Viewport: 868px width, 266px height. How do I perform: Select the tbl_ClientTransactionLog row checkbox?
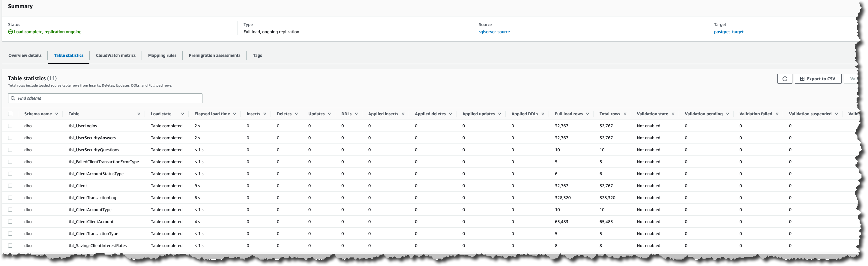pos(10,198)
